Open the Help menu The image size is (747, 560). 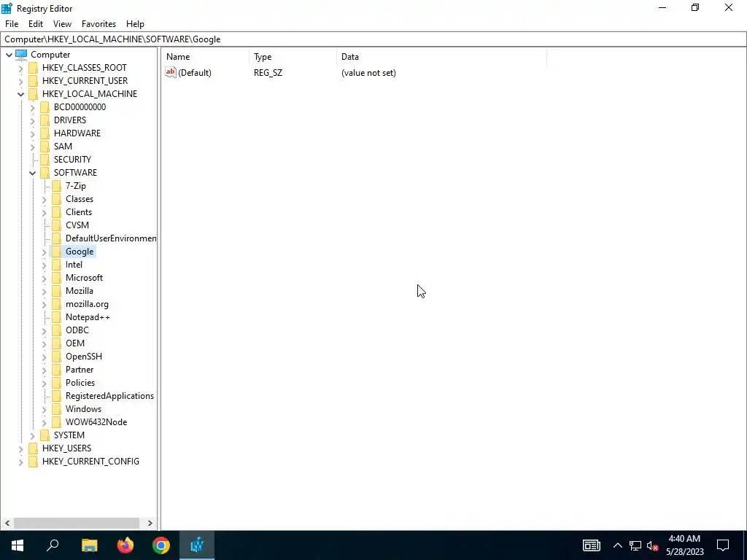135,24
